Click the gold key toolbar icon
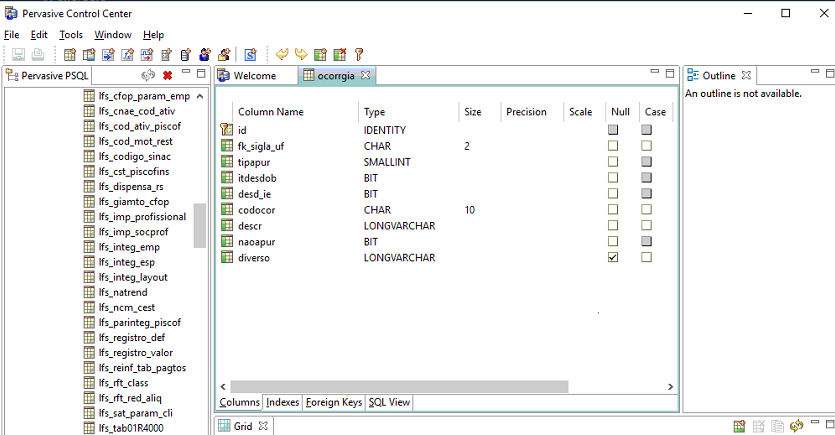Image resolution: width=835 pixels, height=435 pixels. [x=358, y=55]
